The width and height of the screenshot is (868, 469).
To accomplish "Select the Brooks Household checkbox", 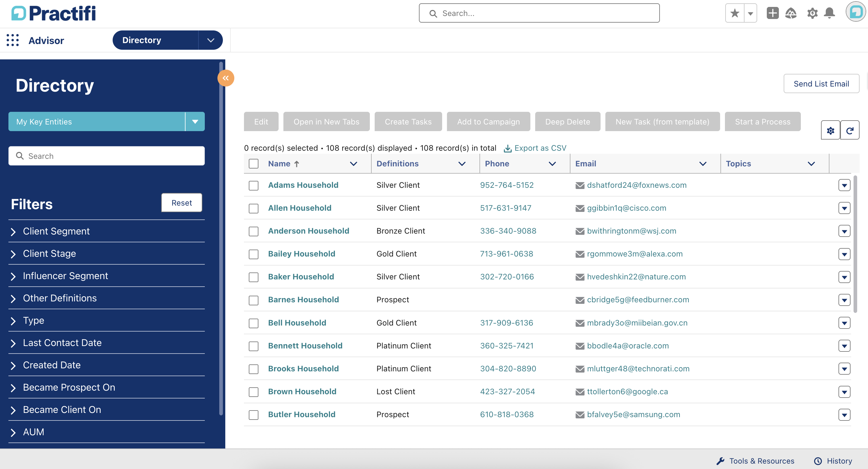I will click(253, 369).
